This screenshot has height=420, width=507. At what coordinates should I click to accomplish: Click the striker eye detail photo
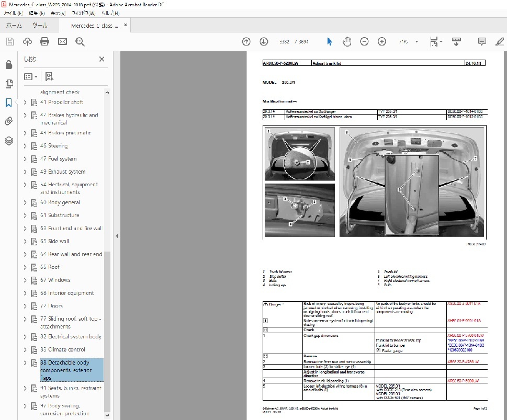click(x=300, y=210)
